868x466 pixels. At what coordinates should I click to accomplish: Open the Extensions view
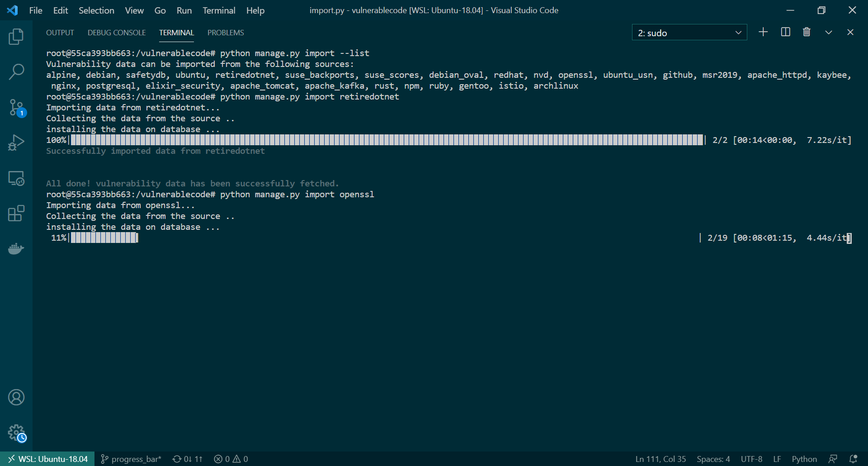click(16, 214)
